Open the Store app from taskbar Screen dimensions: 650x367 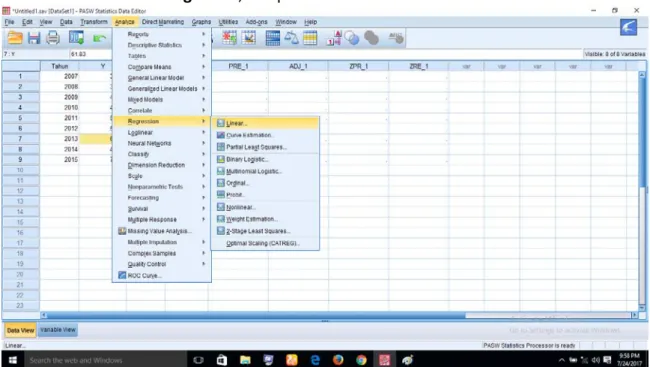pyautogui.click(x=222, y=360)
